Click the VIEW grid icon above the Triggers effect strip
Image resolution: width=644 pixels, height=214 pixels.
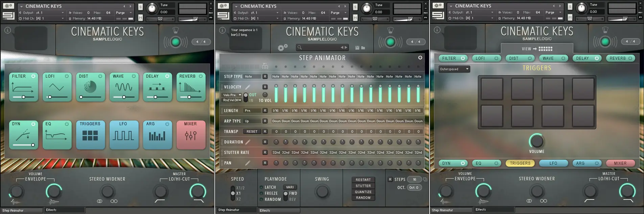click(546, 49)
